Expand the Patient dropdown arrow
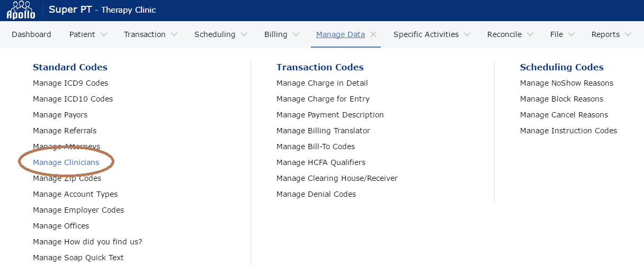644x274 pixels. coord(104,34)
